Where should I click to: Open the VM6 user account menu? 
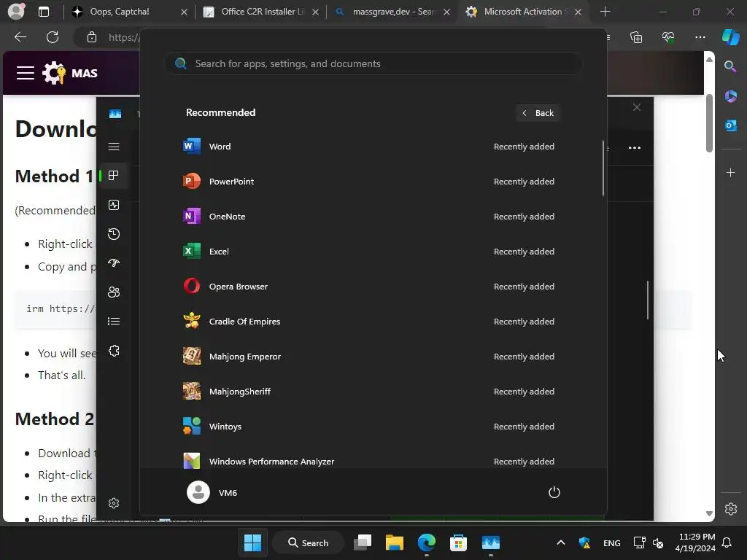[212, 492]
